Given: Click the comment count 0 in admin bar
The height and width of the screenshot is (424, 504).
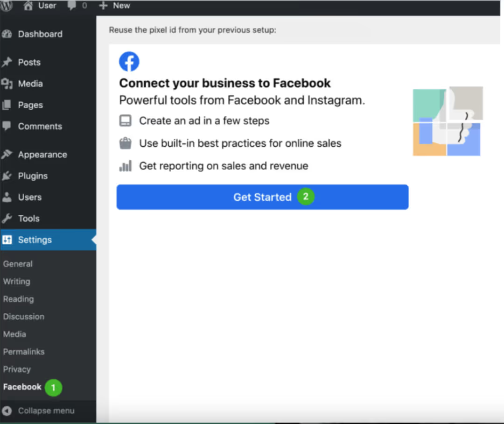Looking at the screenshot, I should [x=84, y=6].
